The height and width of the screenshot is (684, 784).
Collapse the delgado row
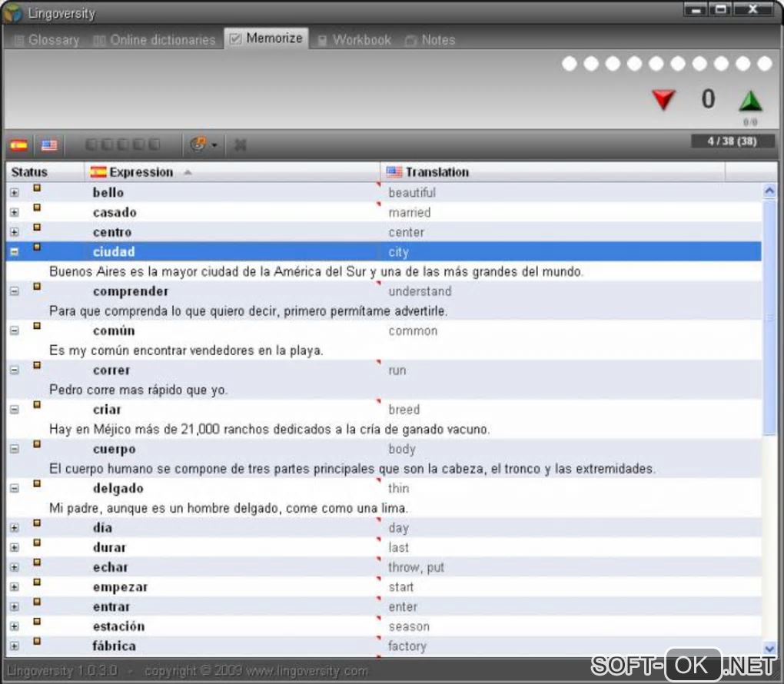coord(15,488)
